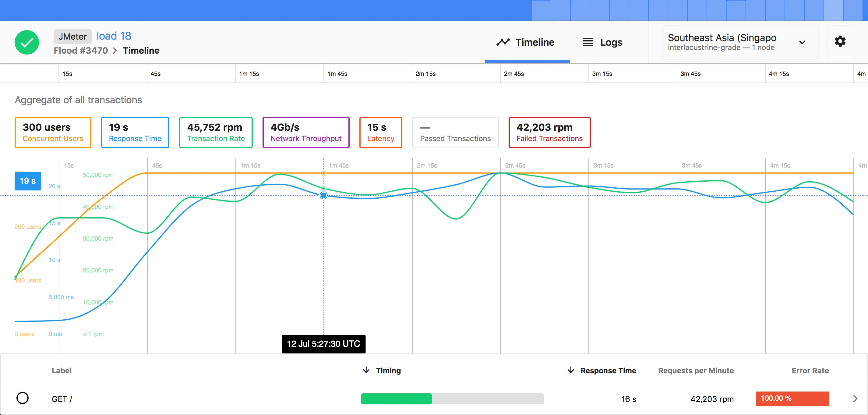Click the Timing sort arrow icon
This screenshot has height=415, width=868.
pos(366,370)
